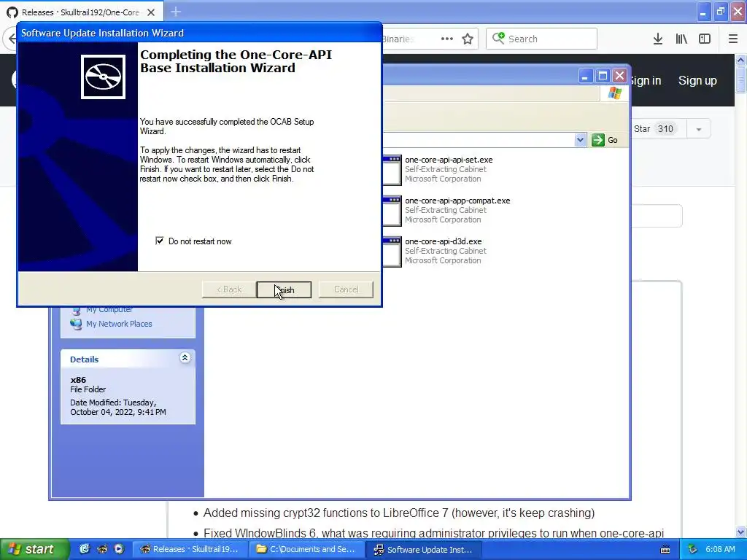Click the Firefox Search field

(541, 39)
